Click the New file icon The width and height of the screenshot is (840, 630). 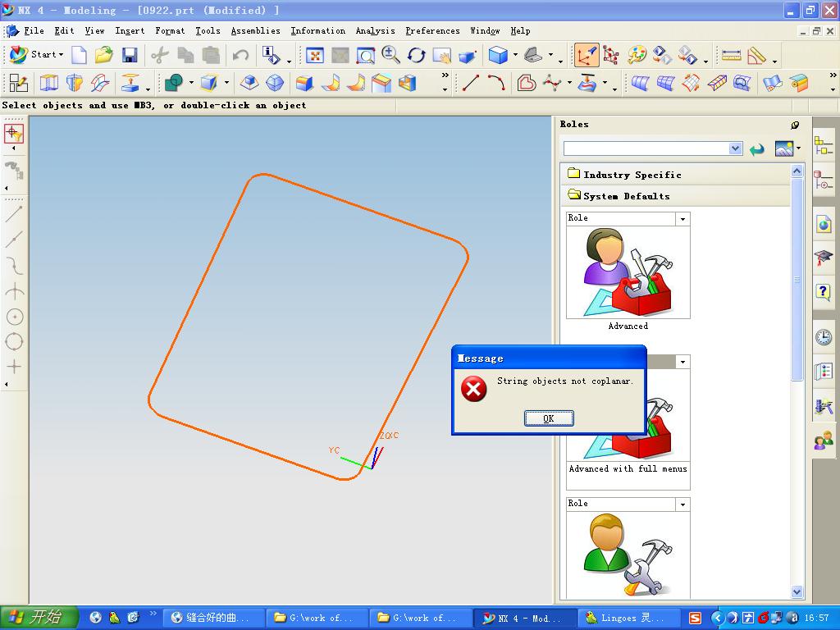coord(79,55)
